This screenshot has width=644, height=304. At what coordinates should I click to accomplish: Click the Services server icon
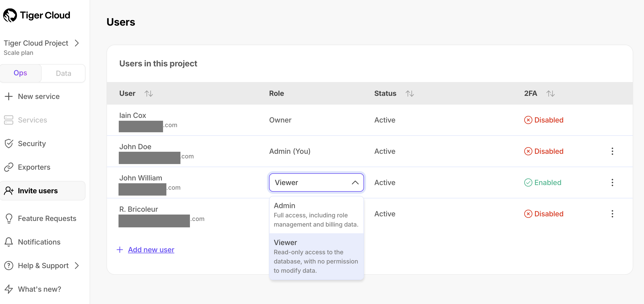click(9, 120)
